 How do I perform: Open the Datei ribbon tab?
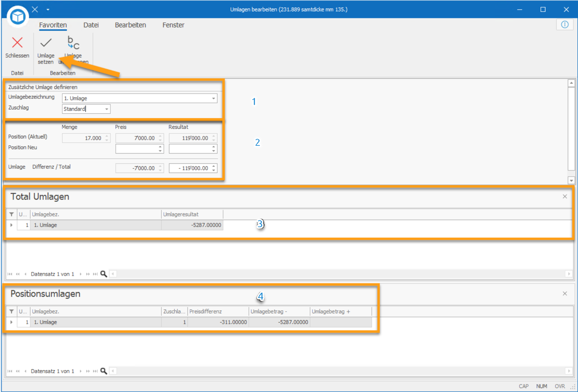[x=91, y=25]
